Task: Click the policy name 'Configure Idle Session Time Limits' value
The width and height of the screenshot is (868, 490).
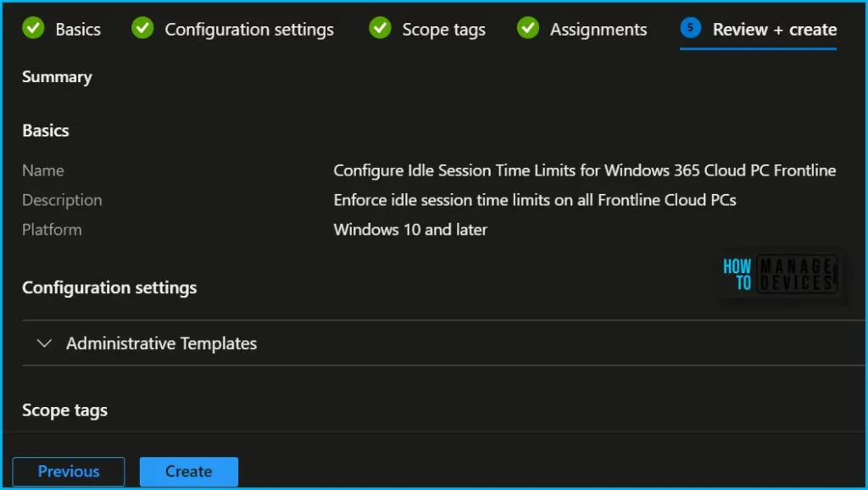Action: tap(585, 170)
